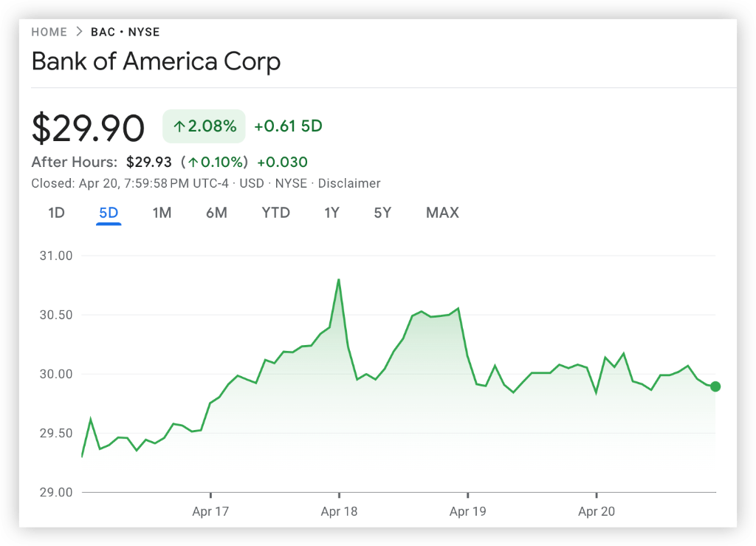
Task: Click the up arrow in after-hours change
Action: 193,163
